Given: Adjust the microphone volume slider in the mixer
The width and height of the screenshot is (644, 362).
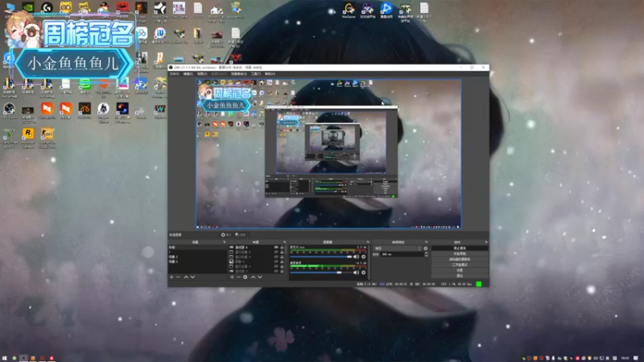Looking at the screenshot, I should point(320,257).
